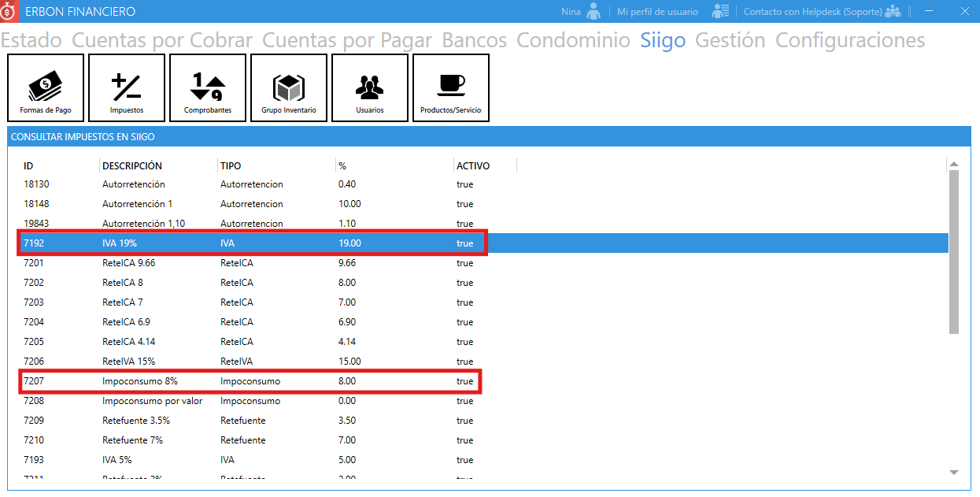Contact Helpdesk (Soporte) link
Viewport: 980px width, 497px height.
[812, 12]
